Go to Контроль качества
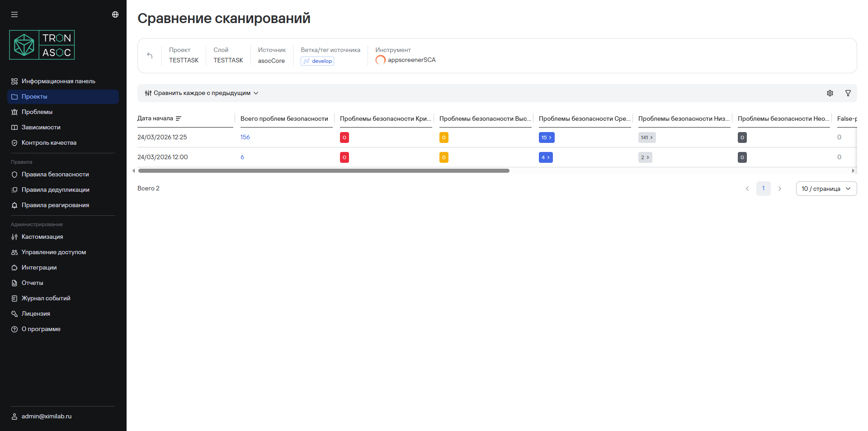Image resolution: width=868 pixels, height=431 pixels. point(49,142)
